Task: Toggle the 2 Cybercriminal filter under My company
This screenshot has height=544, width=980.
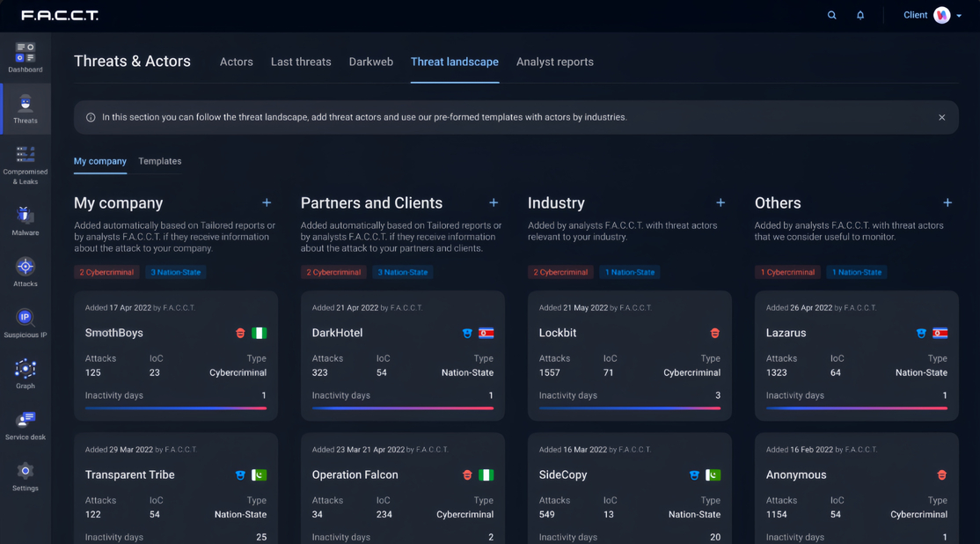Action: (x=106, y=272)
